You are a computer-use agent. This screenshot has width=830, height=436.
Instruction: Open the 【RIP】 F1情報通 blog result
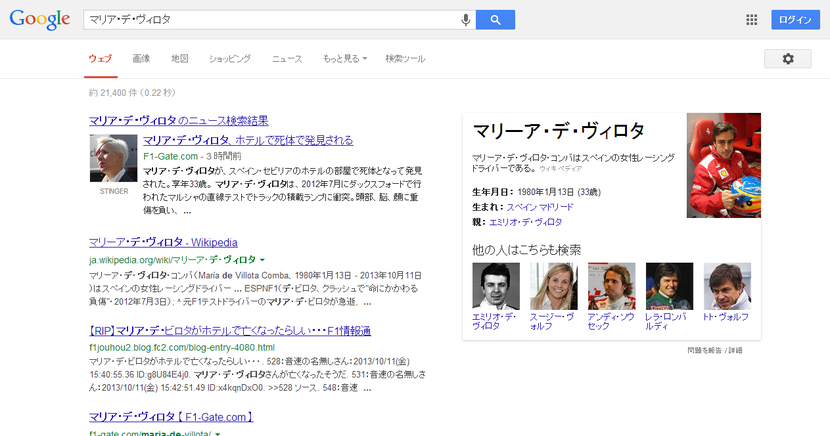(x=230, y=331)
